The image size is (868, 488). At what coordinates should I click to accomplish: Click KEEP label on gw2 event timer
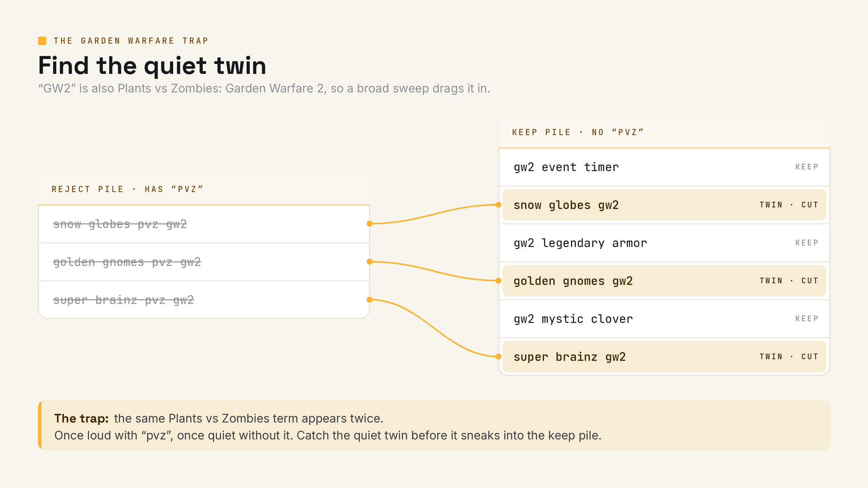807,167
